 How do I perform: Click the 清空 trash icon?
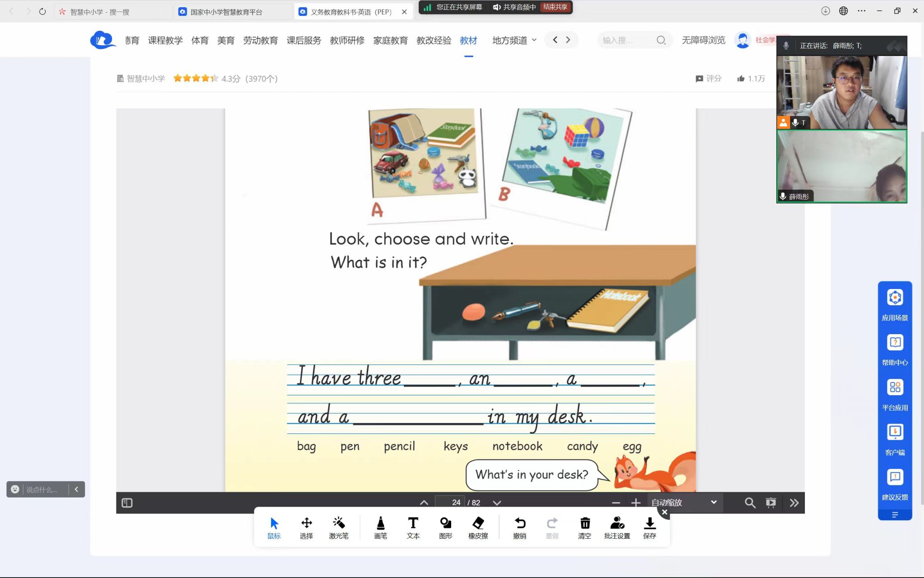click(x=584, y=527)
